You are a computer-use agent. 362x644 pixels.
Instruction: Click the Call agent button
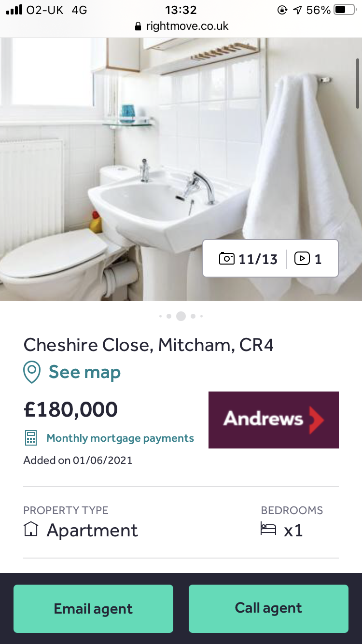click(x=268, y=609)
